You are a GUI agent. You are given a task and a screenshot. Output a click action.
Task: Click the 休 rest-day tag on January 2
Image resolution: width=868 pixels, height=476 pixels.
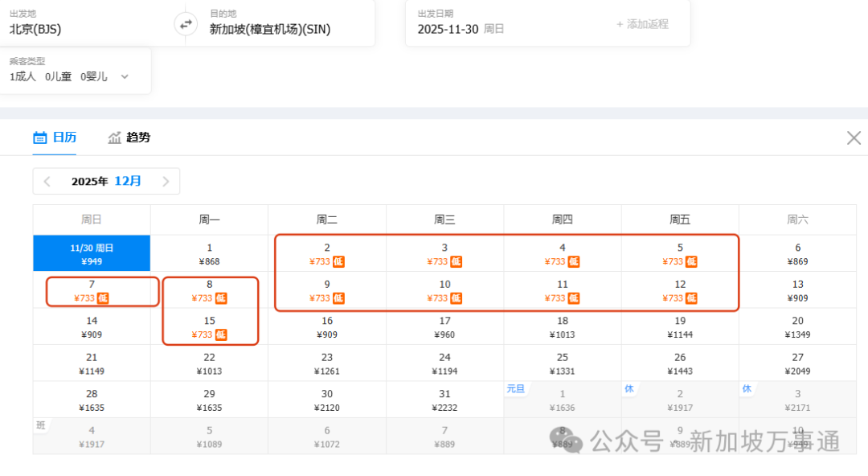coord(629,388)
